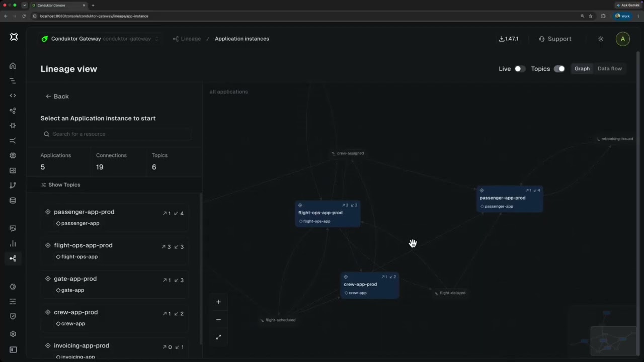
Task: Open the streams-like wavy sidebar icon
Action: (x=13, y=141)
